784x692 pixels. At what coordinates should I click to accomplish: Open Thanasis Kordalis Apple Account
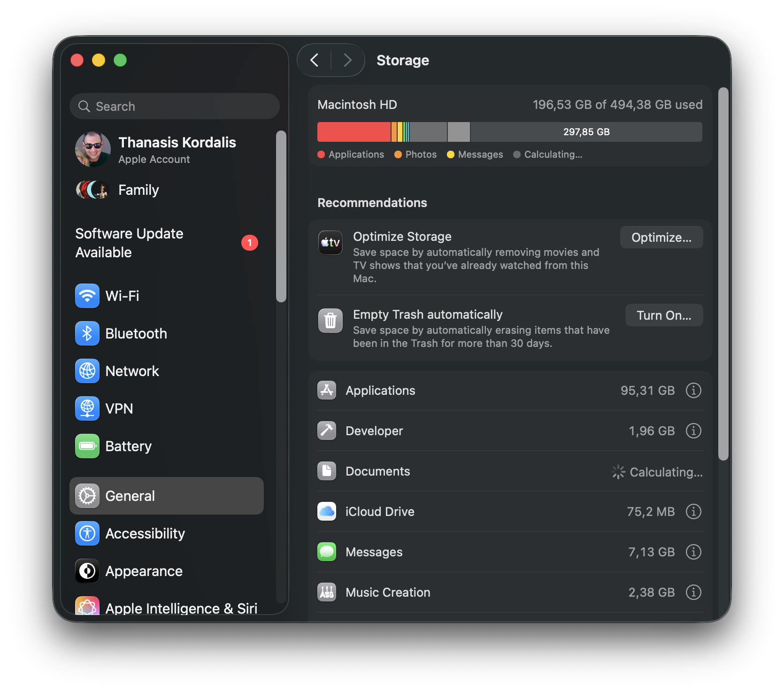pyautogui.click(x=167, y=149)
